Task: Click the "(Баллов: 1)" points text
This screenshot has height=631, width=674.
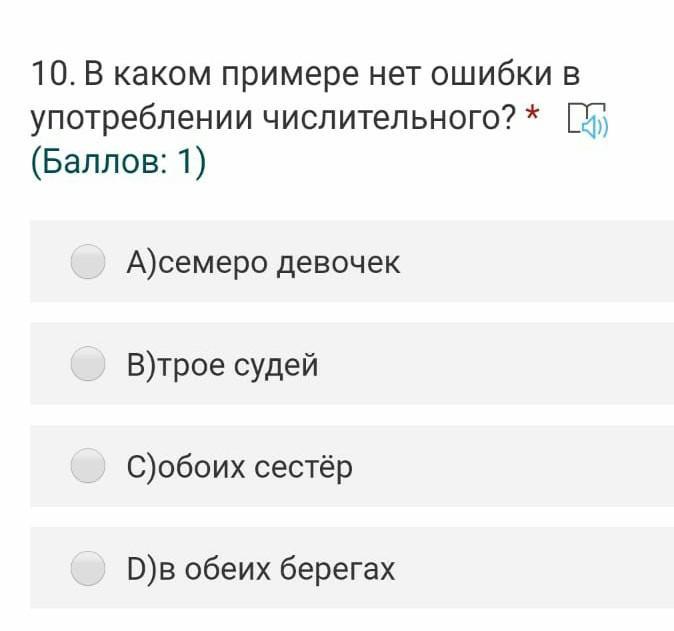Action: pos(118,162)
